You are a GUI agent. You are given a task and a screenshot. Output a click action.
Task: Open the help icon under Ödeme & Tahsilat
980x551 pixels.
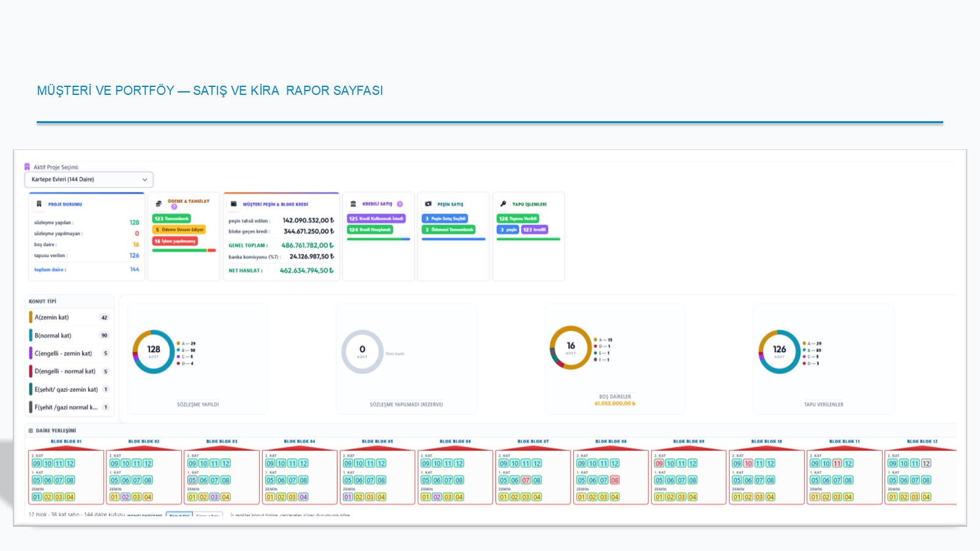[x=174, y=207]
